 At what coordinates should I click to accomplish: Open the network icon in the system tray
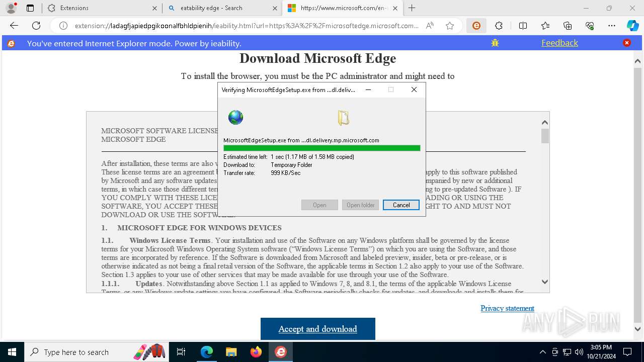(567, 352)
